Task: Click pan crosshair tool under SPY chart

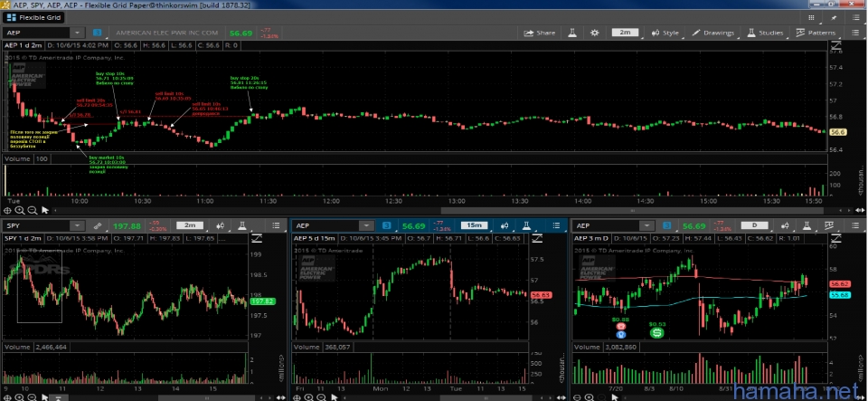Action: (x=8, y=397)
